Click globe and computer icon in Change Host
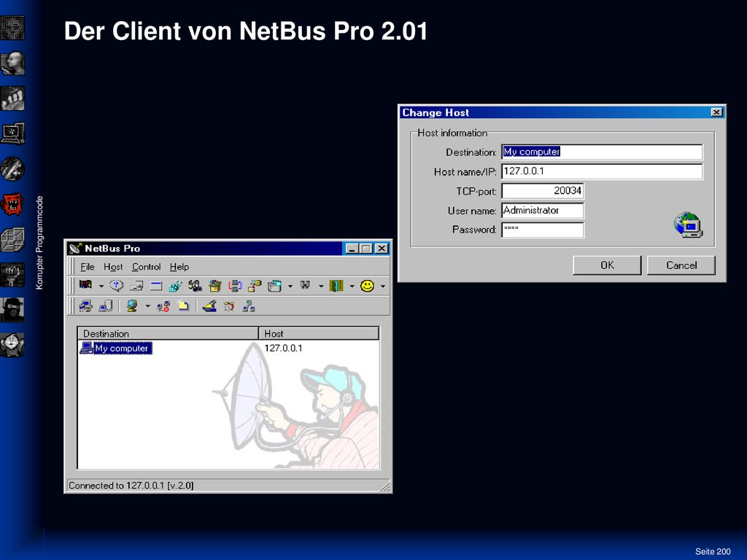 (688, 225)
